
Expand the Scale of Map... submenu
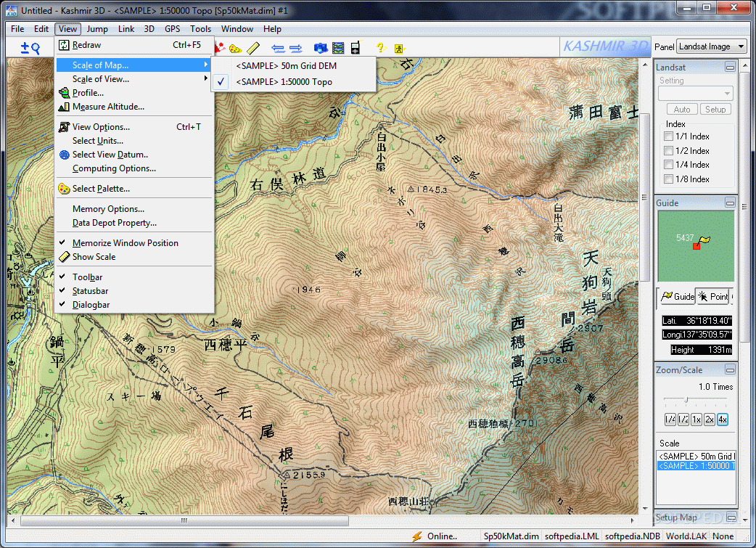coord(135,65)
